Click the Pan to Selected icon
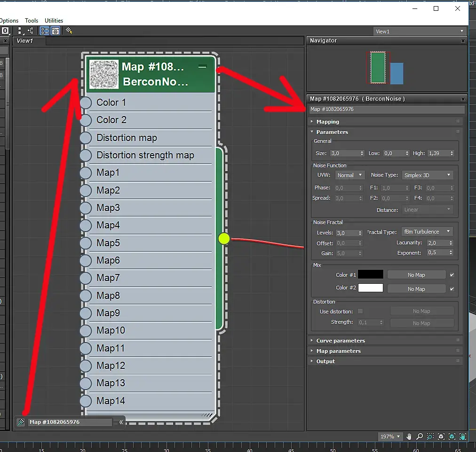Screen dimensions: 476x452 point(463,436)
